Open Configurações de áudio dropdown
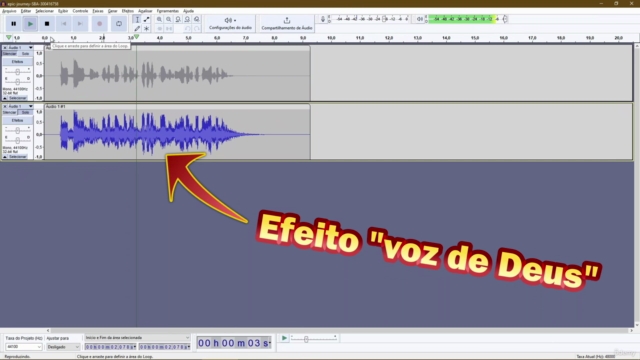This screenshot has height=360, width=640. pos(230,23)
